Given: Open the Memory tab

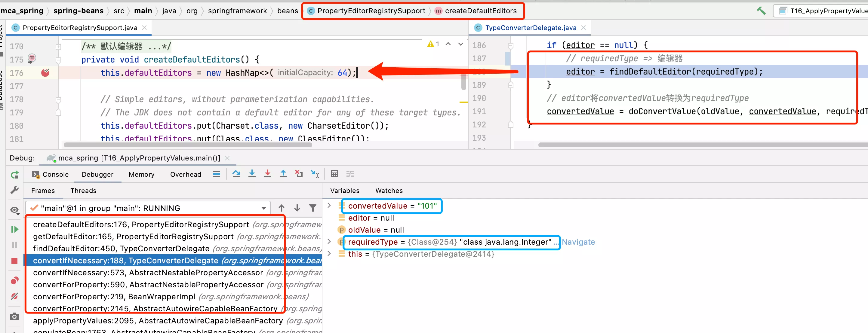Looking at the screenshot, I should [142, 174].
